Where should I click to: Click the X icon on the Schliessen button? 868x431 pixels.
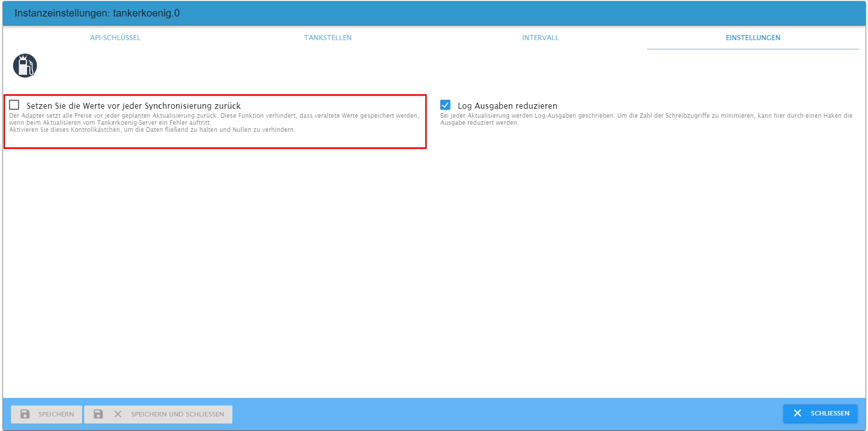[797, 413]
